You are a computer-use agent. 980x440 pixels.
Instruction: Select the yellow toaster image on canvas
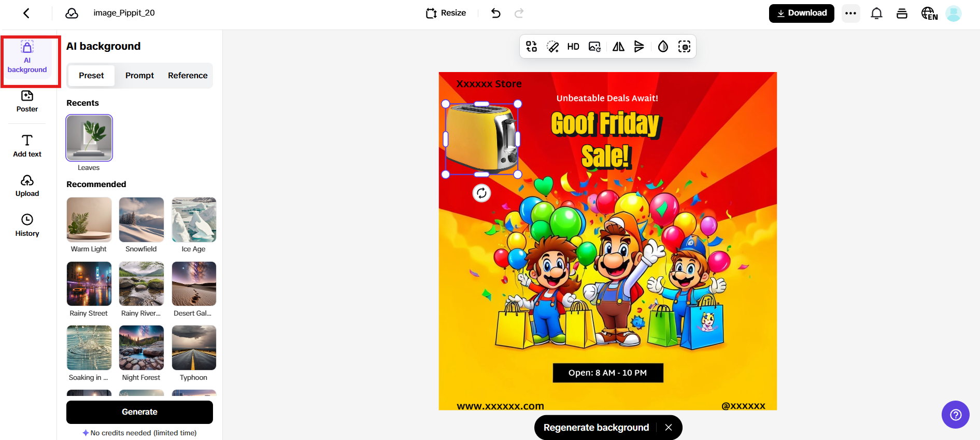481,139
